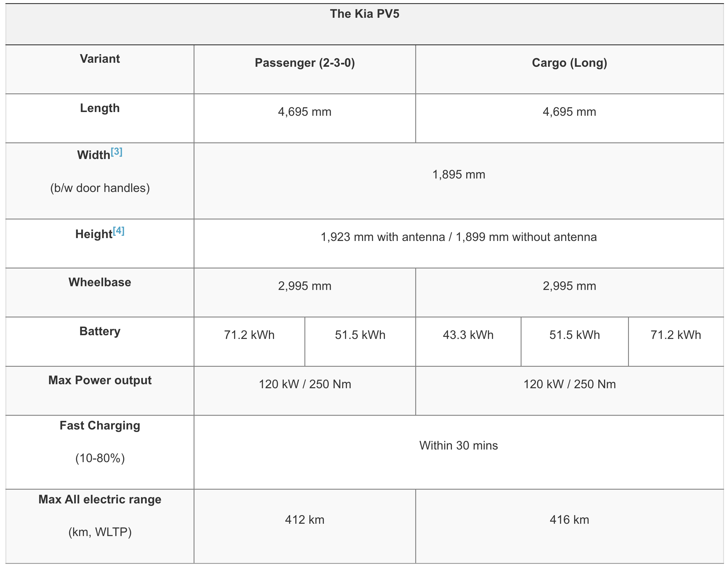The width and height of the screenshot is (728, 567).
Task: Click the 'Variant' row header cell
Action: (x=100, y=59)
